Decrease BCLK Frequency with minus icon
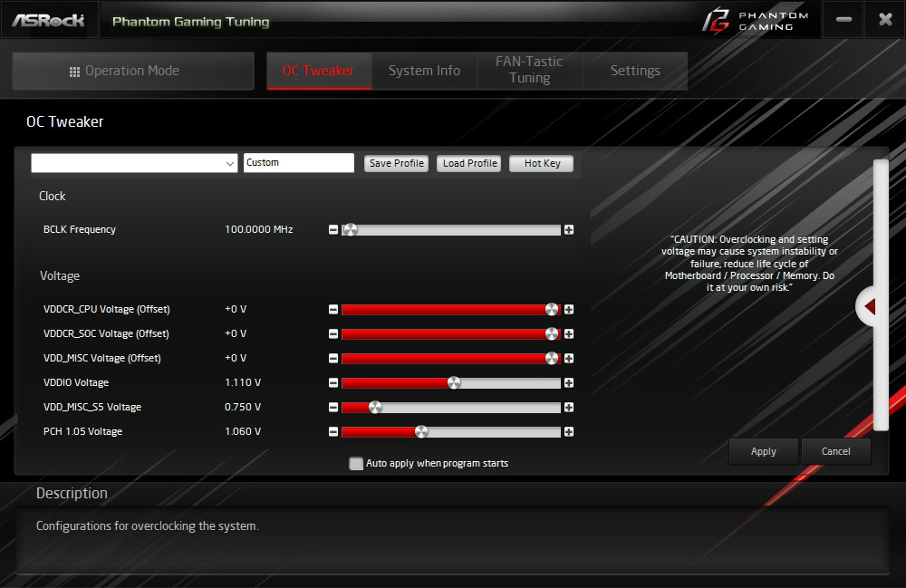The height and width of the screenshot is (588, 906). (x=333, y=230)
